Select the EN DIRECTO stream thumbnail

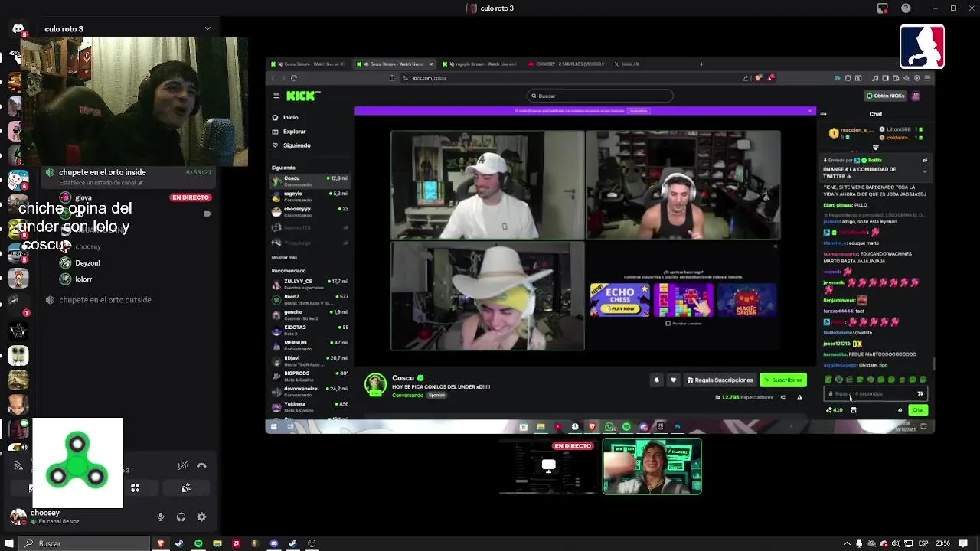tap(548, 466)
